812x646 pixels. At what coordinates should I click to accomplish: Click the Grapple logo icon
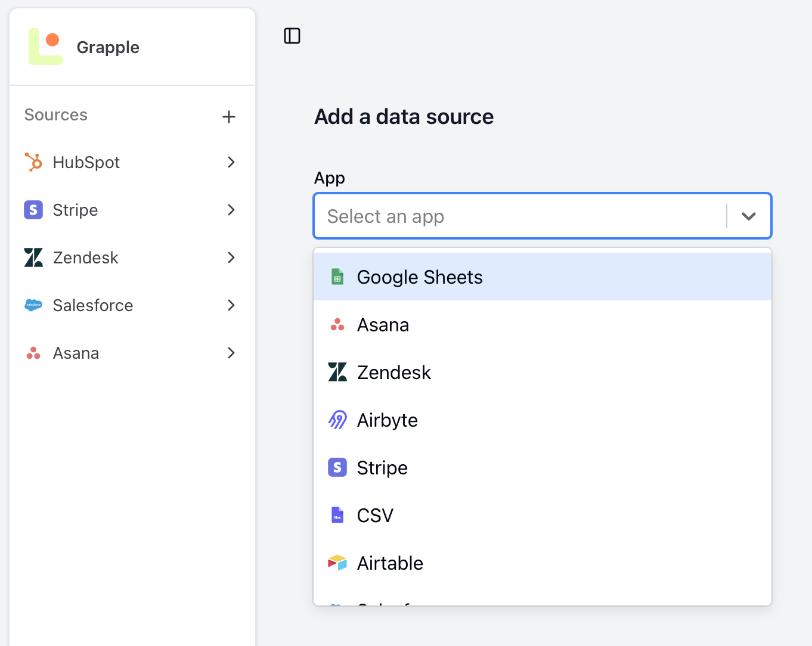45,46
